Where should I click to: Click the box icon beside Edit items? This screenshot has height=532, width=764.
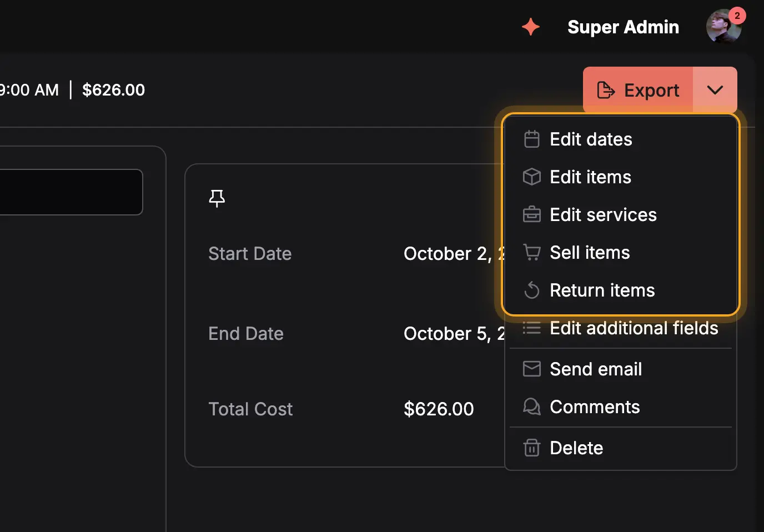[532, 177]
